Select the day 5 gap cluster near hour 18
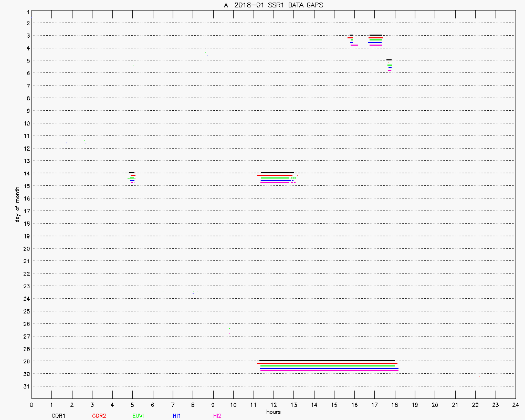 390,65
